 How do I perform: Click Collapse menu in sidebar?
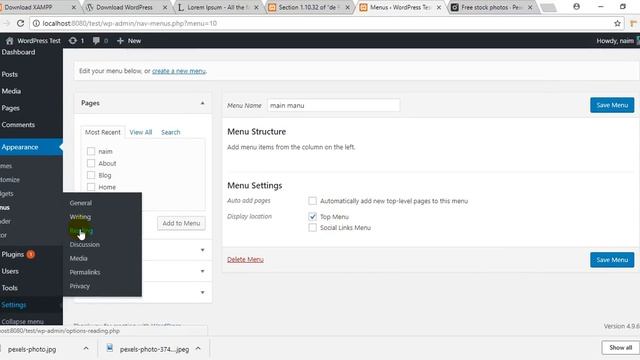(x=22, y=321)
